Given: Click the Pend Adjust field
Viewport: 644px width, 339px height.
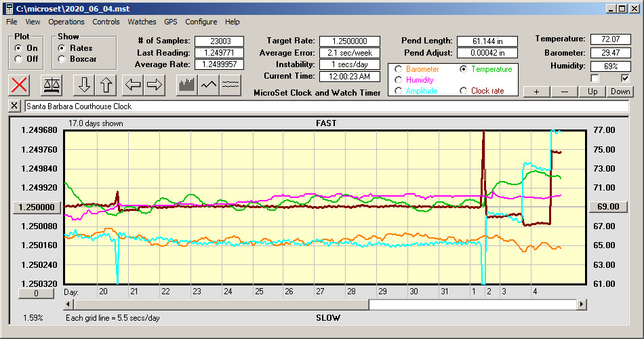Looking at the screenshot, I should point(487,53).
